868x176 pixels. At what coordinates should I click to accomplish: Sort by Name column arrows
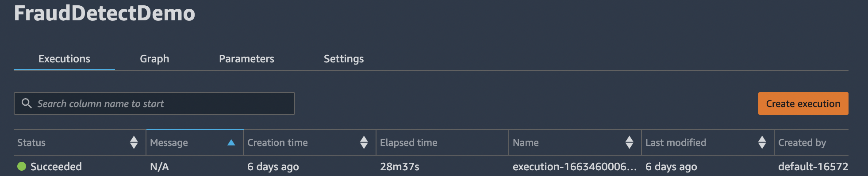[630, 142]
